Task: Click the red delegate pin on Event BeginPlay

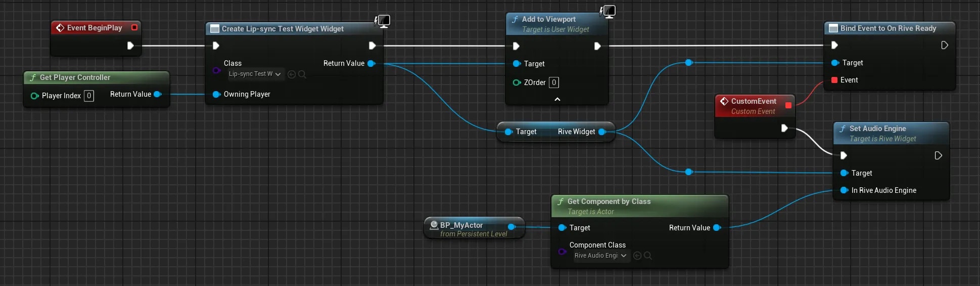Action: (134, 27)
